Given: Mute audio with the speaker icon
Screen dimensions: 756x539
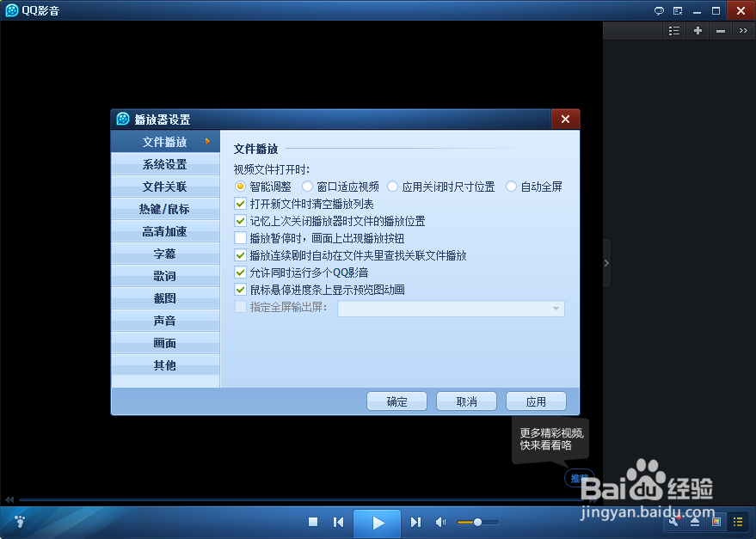Looking at the screenshot, I should click(x=440, y=522).
